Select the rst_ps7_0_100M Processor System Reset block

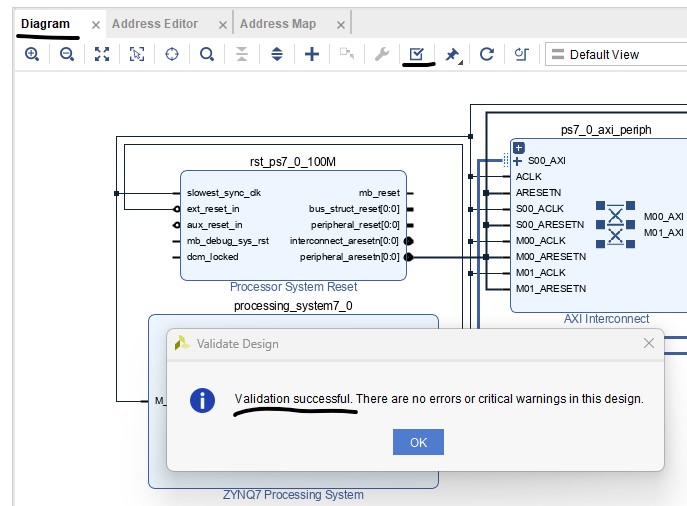293,225
